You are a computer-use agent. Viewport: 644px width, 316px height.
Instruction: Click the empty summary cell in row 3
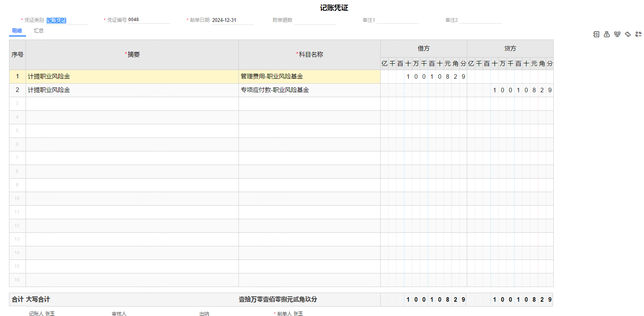click(132, 104)
